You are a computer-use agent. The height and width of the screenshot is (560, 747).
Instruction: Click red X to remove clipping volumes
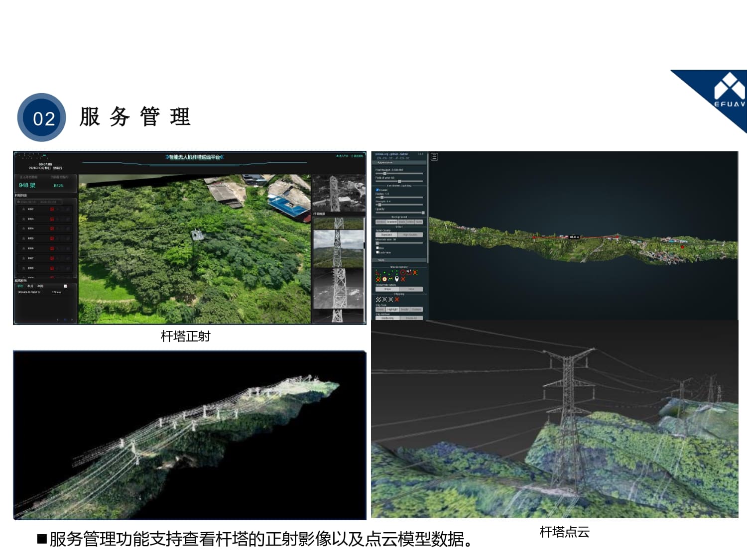pos(397,300)
